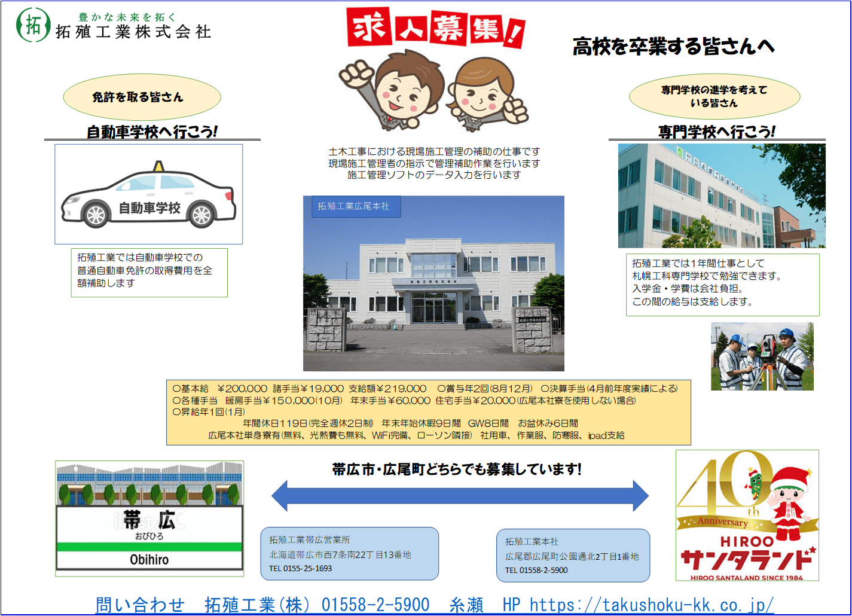Click the blue double-headed arrow

460,496
